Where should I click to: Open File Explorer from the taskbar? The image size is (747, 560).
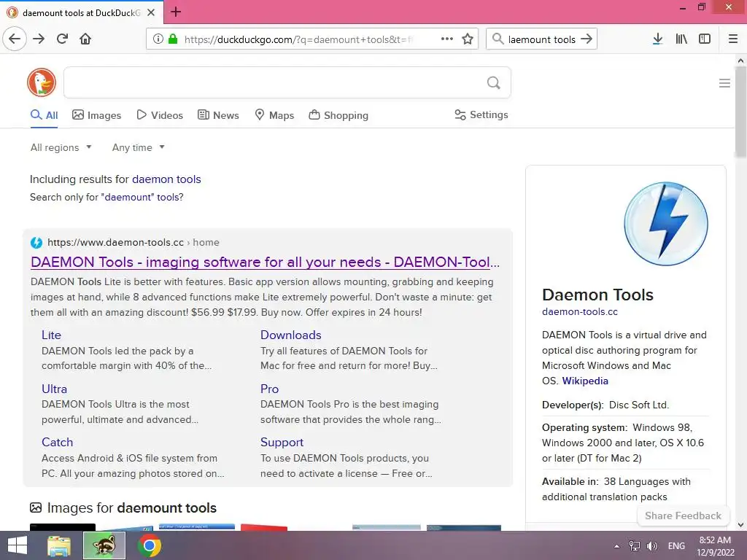tap(59, 545)
